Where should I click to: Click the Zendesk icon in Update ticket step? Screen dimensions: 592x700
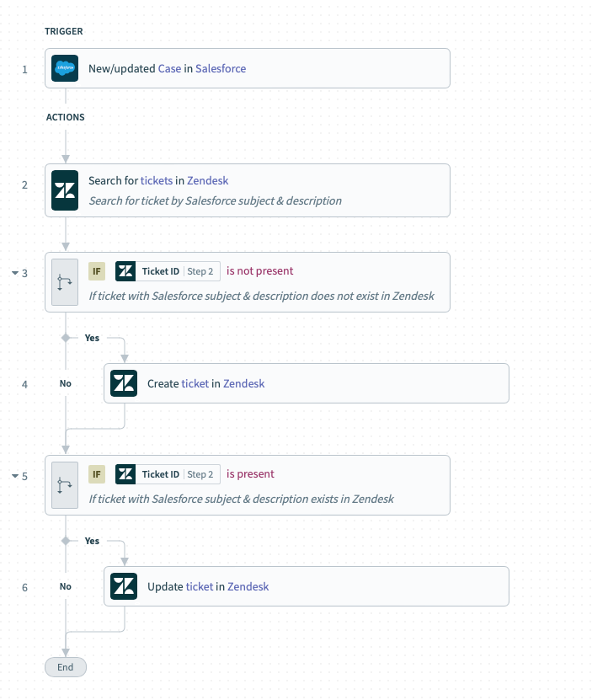124,586
